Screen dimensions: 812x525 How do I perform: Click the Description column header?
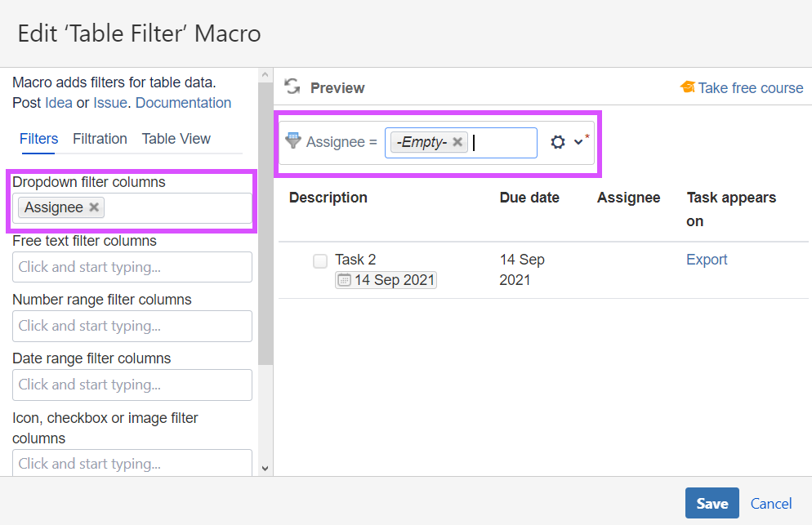coord(328,198)
